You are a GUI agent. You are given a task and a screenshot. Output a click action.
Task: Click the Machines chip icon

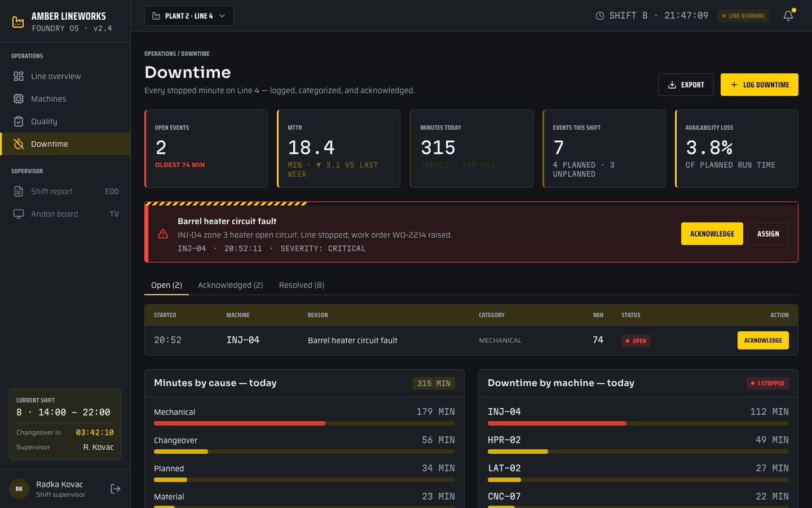click(19, 99)
